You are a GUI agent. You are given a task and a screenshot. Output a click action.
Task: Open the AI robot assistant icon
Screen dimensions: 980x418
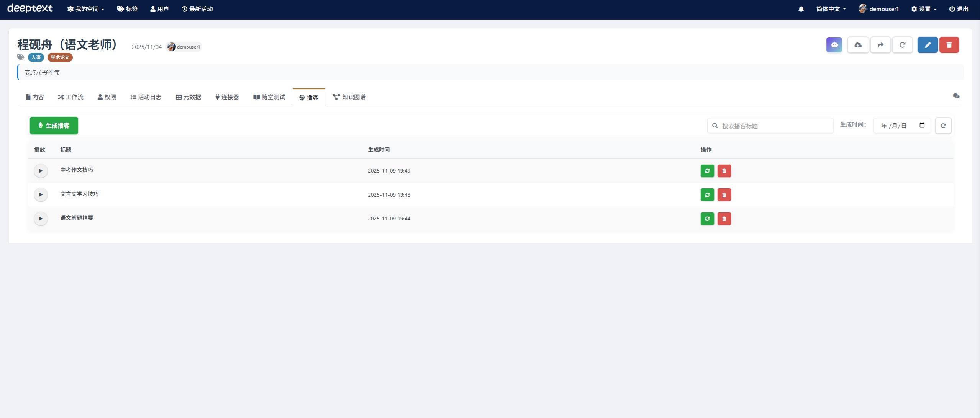(x=834, y=45)
